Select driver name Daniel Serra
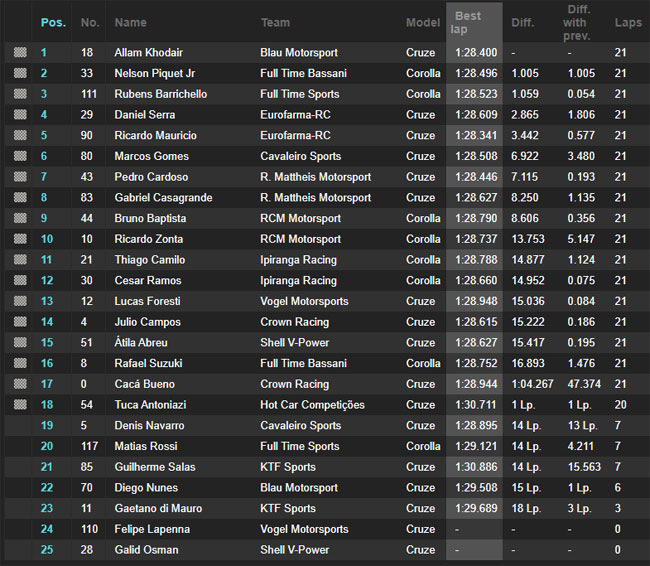This screenshot has width=650, height=566. 145,114
